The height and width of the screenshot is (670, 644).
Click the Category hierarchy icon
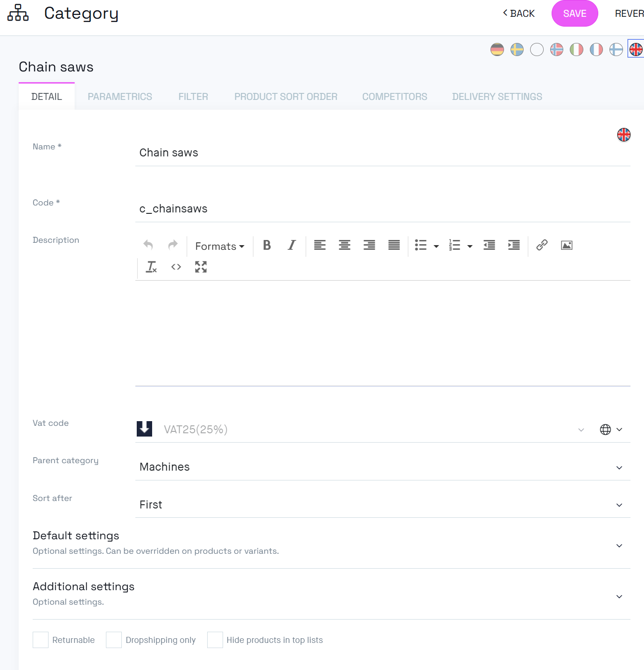pos(18,13)
